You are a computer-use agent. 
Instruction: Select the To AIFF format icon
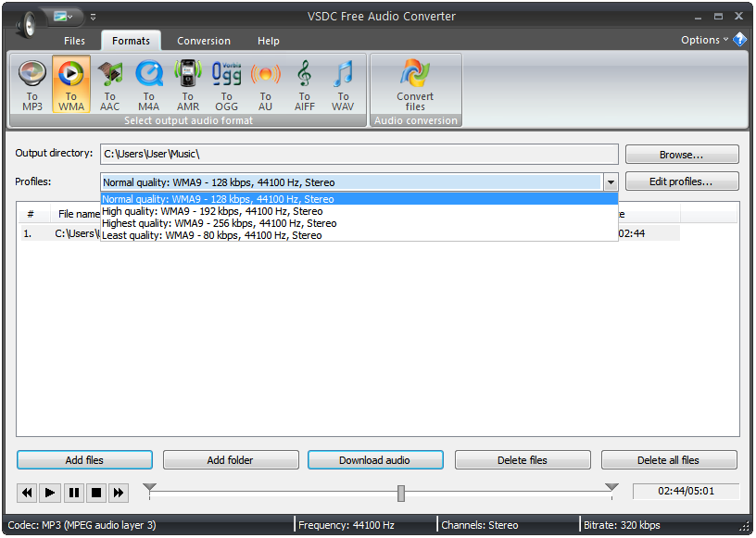click(x=304, y=85)
